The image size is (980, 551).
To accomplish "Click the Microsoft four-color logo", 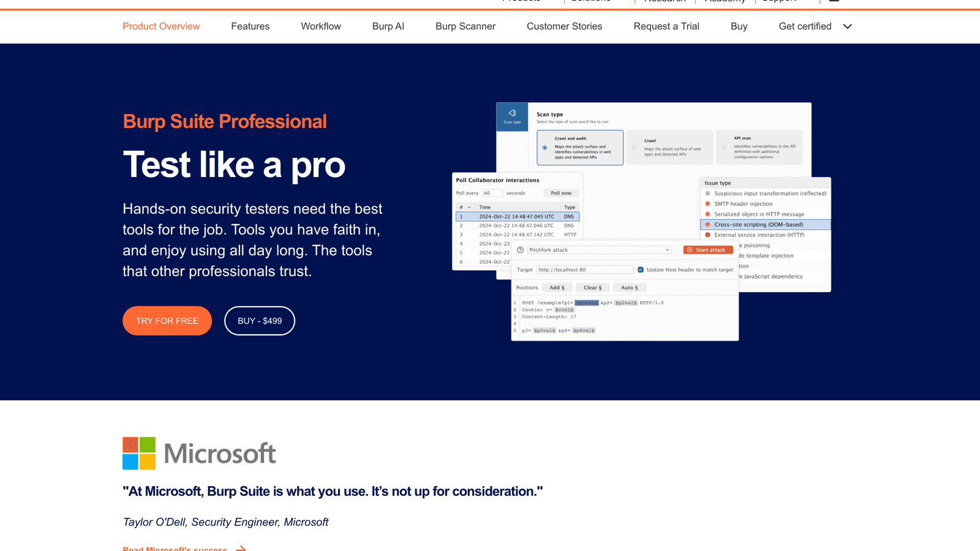I will [x=139, y=453].
